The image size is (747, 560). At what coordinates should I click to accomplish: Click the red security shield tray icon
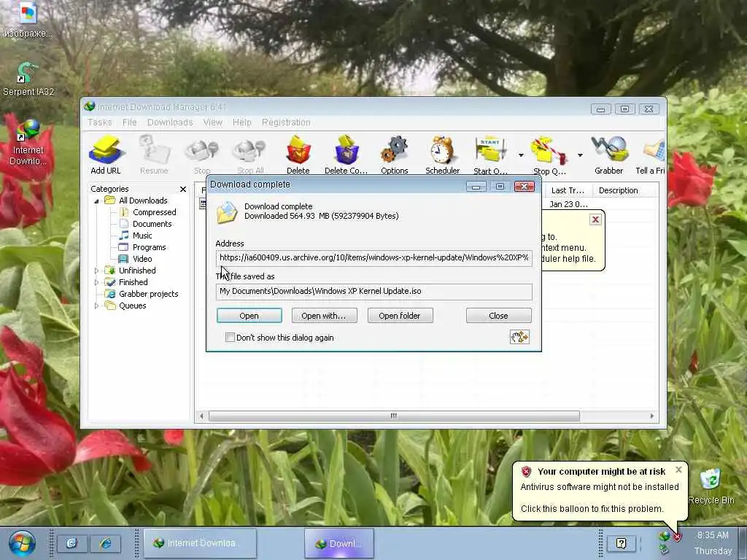[x=677, y=537]
